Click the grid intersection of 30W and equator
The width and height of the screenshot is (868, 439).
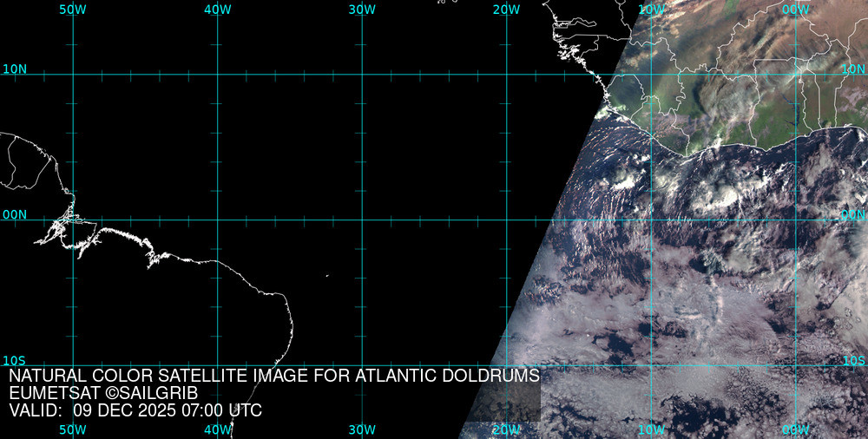[362, 219]
